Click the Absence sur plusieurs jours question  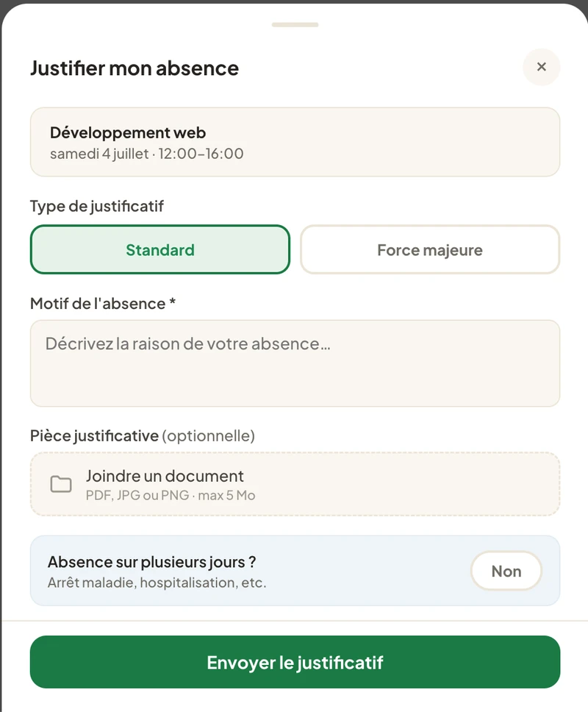coord(151,562)
